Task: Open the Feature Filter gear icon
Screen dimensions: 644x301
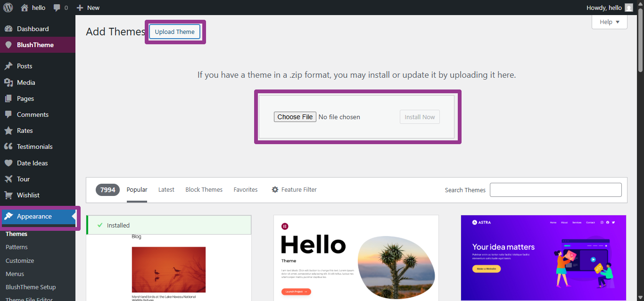Action: pyautogui.click(x=275, y=189)
